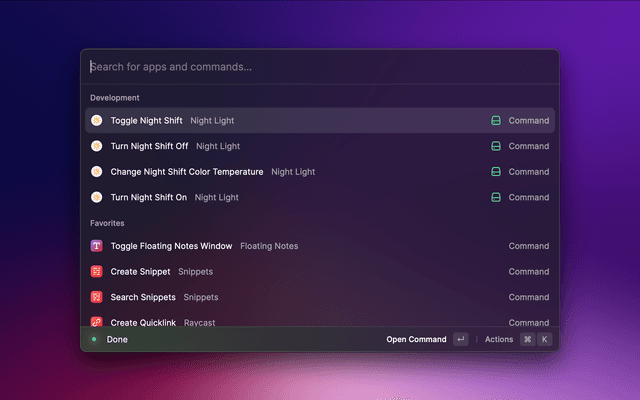Choose Change Night Shift Color Temperature command

[x=187, y=172]
